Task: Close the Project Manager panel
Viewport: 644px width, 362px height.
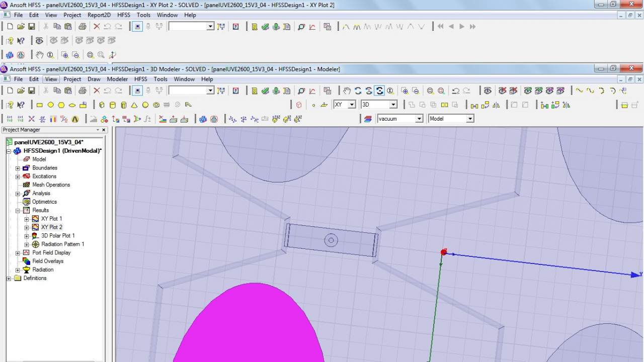Action: (x=104, y=130)
